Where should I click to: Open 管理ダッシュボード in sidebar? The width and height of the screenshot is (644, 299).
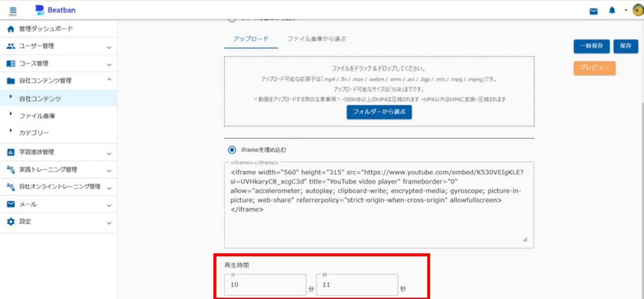coord(58,29)
